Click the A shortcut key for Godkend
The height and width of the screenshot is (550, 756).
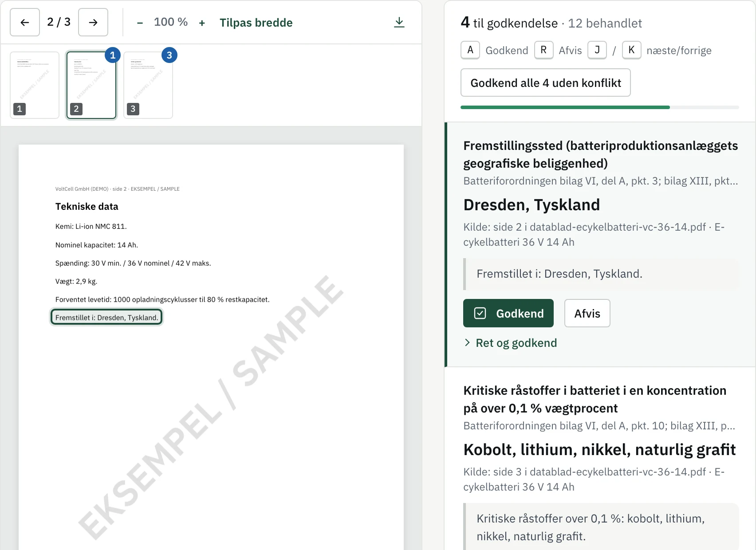[470, 50]
